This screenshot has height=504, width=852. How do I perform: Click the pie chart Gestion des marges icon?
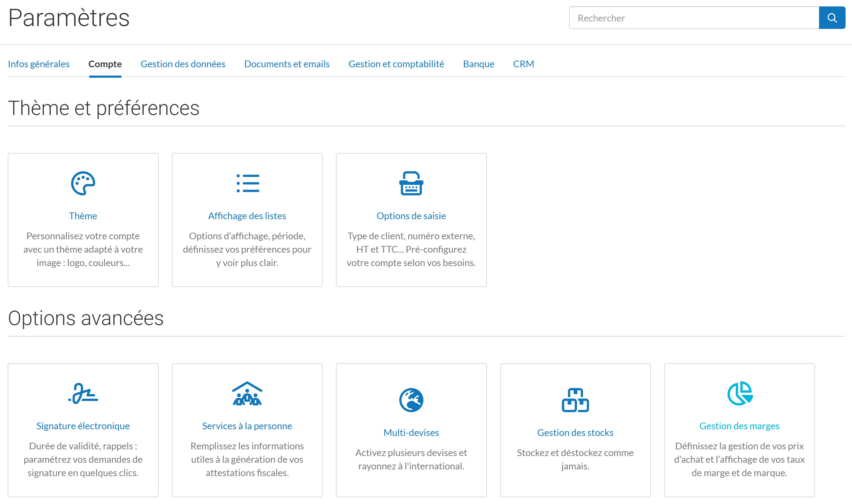click(739, 393)
